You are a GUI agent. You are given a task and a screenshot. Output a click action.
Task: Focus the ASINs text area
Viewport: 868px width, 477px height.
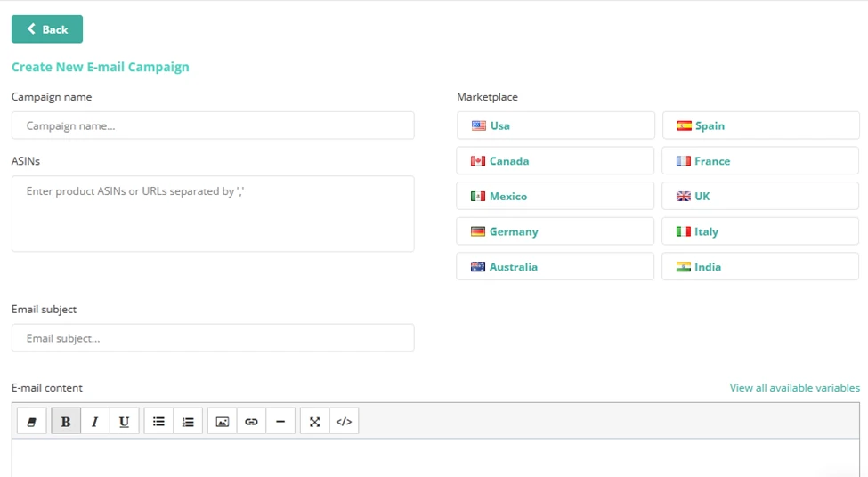point(213,214)
